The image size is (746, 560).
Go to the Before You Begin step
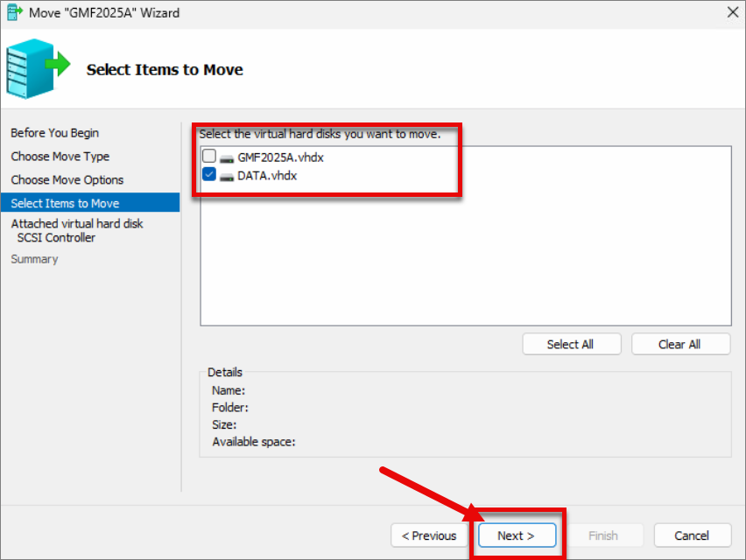(x=54, y=133)
